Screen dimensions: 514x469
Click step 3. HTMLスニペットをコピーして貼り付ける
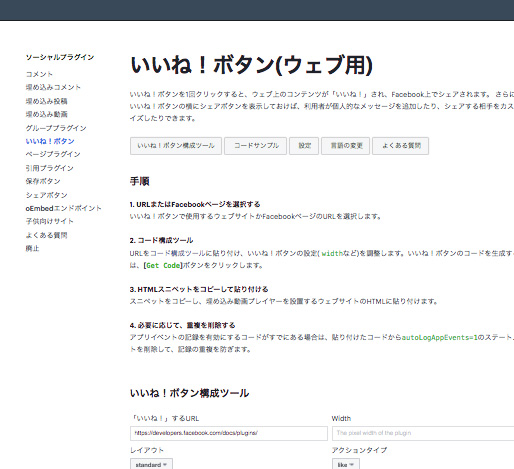pyautogui.click(x=199, y=289)
